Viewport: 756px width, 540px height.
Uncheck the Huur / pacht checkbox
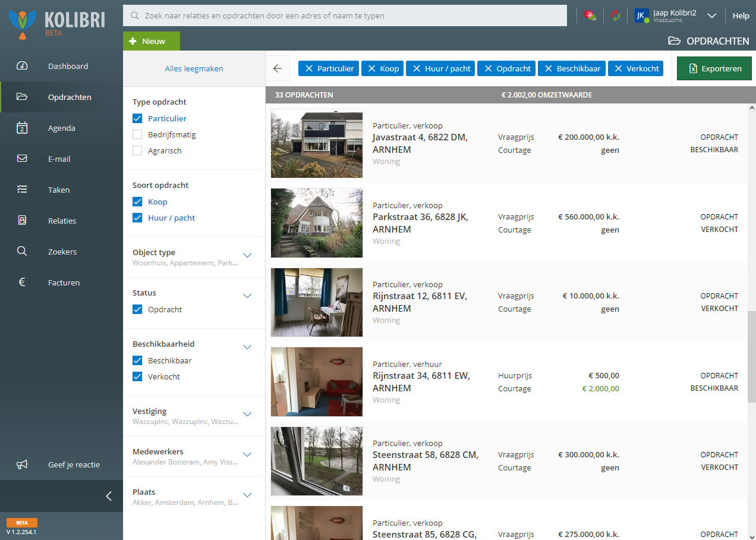[137, 218]
